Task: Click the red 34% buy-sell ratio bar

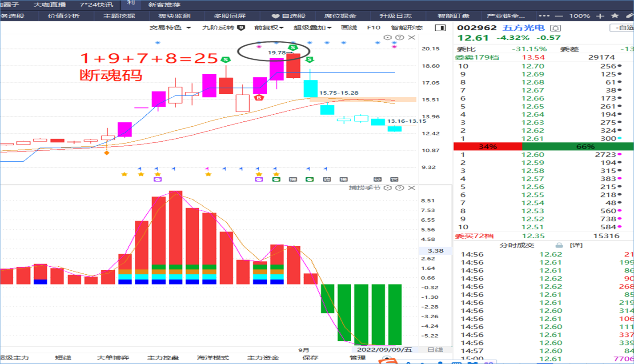Action: coord(488,147)
